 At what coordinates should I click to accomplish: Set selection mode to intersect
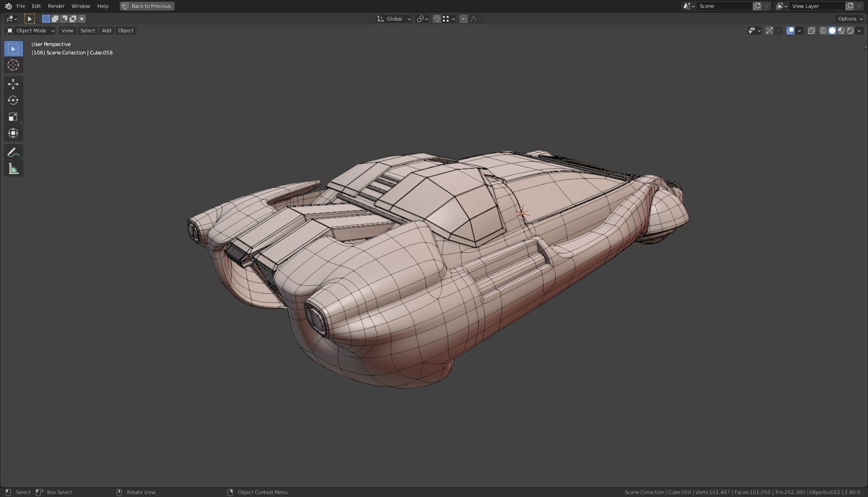click(x=82, y=19)
